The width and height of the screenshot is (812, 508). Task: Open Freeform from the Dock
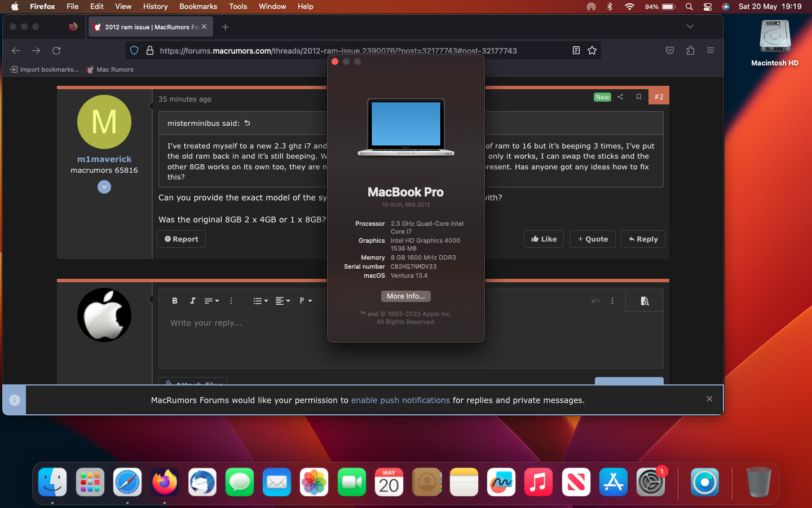[501, 483]
